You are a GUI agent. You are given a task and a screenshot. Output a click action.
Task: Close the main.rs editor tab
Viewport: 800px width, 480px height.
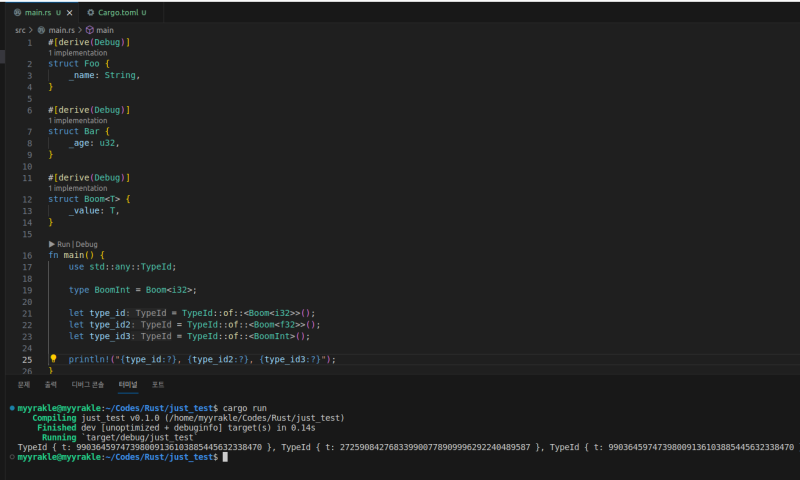tap(69, 13)
